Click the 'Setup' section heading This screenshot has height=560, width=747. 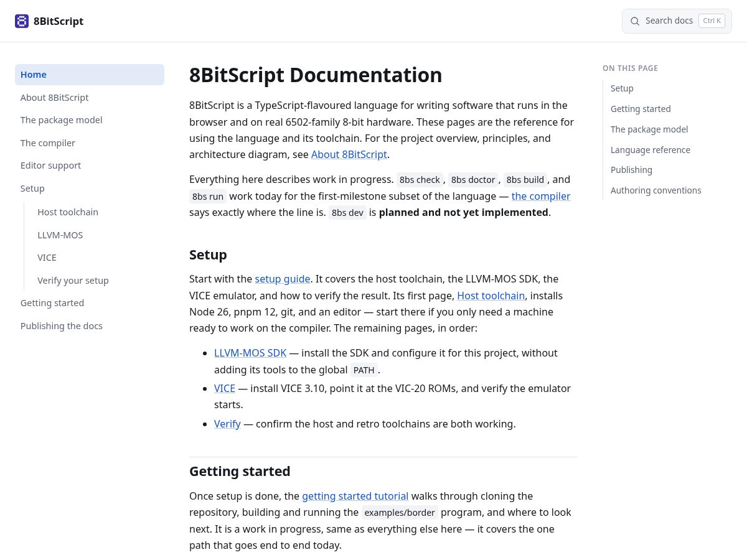208,254
